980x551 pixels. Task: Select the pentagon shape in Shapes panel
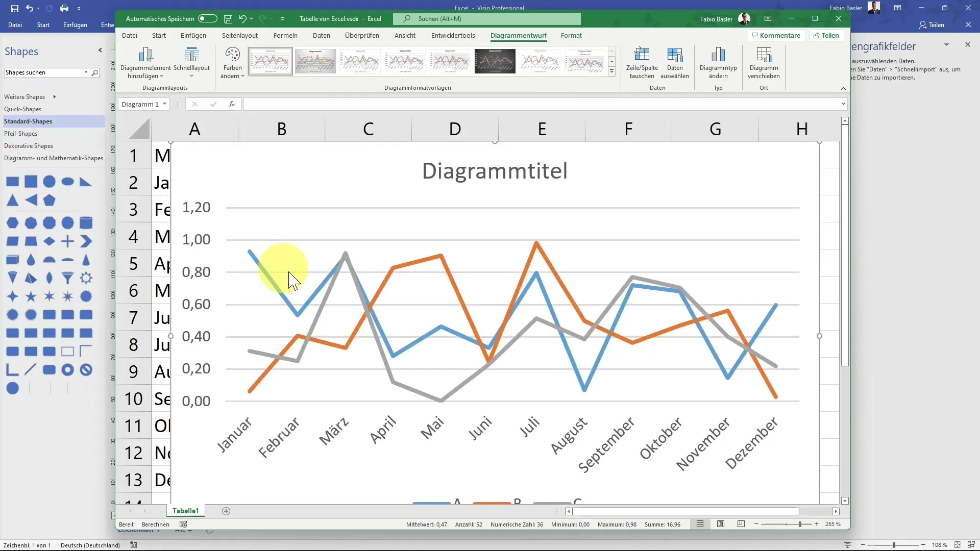point(50,200)
